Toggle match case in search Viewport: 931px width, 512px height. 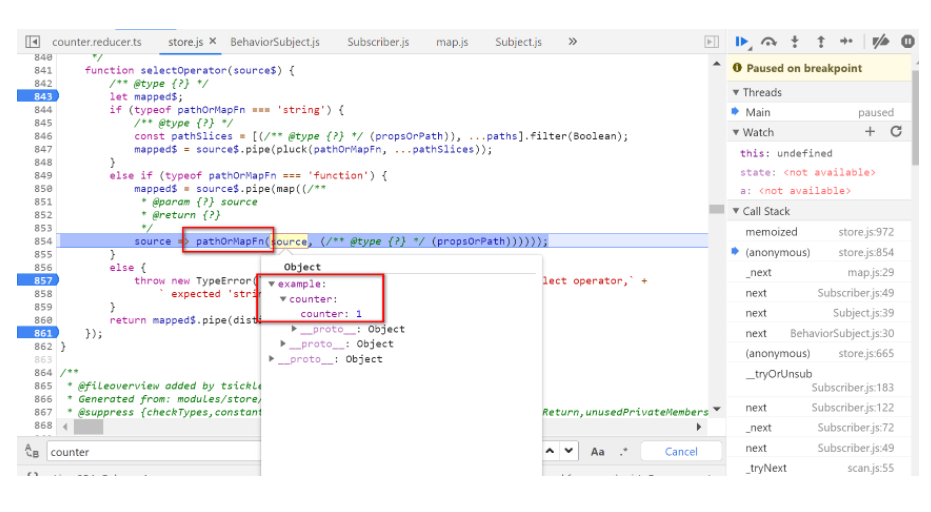click(x=598, y=451)
